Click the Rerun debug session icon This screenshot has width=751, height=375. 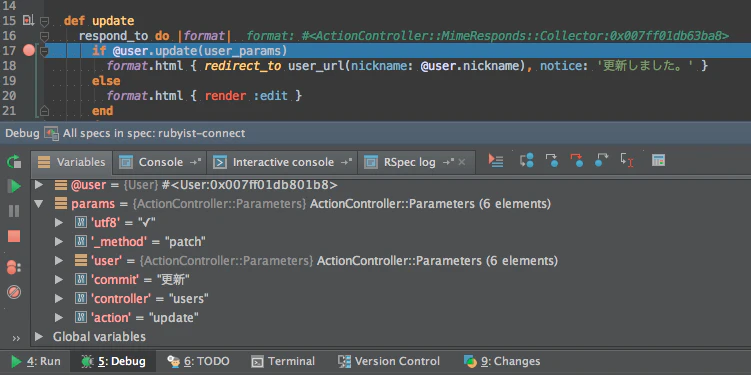(x=14, y=162)
